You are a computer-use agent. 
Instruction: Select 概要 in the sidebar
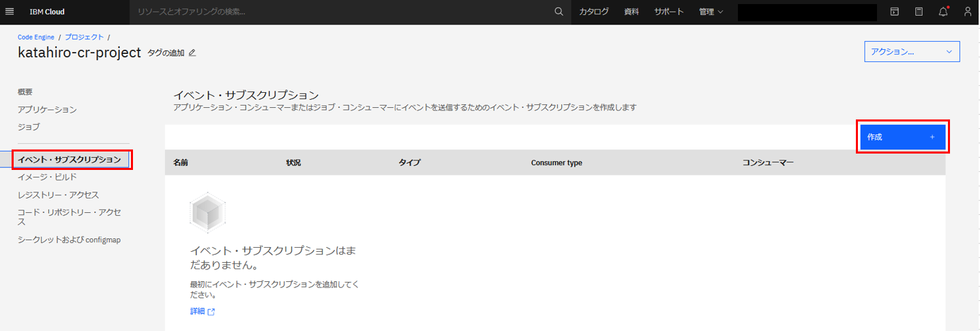click(x=25, y=91)
